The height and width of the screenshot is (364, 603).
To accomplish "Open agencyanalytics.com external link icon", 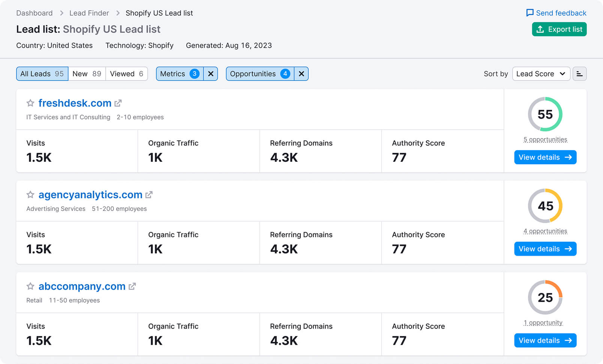I will [x=149, y=195].
